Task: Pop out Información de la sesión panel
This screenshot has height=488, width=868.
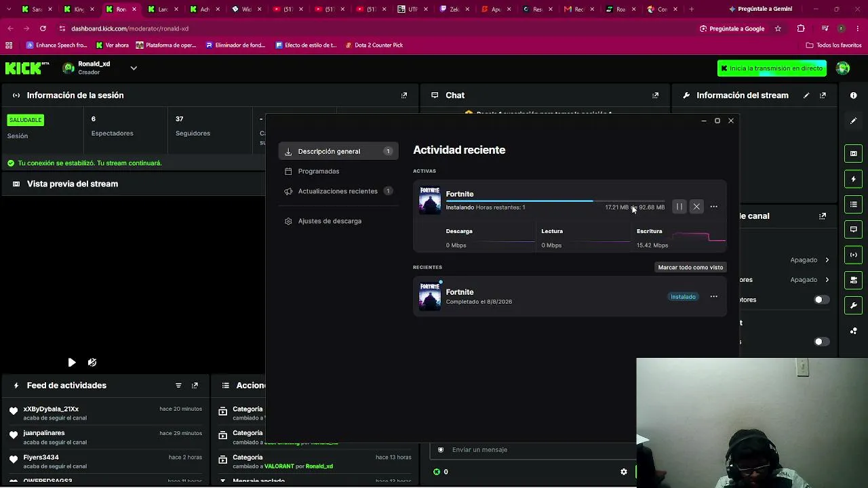Action: coord(404,96)
